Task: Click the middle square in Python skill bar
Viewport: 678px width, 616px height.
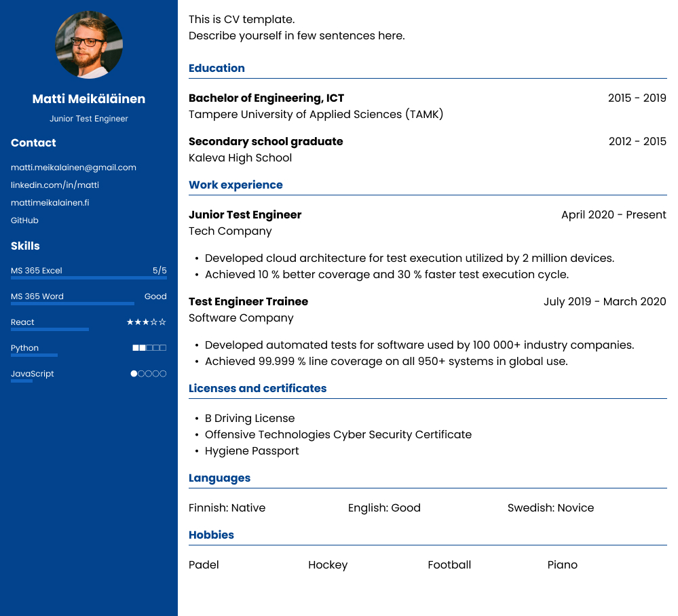Action: coord(149,347)
